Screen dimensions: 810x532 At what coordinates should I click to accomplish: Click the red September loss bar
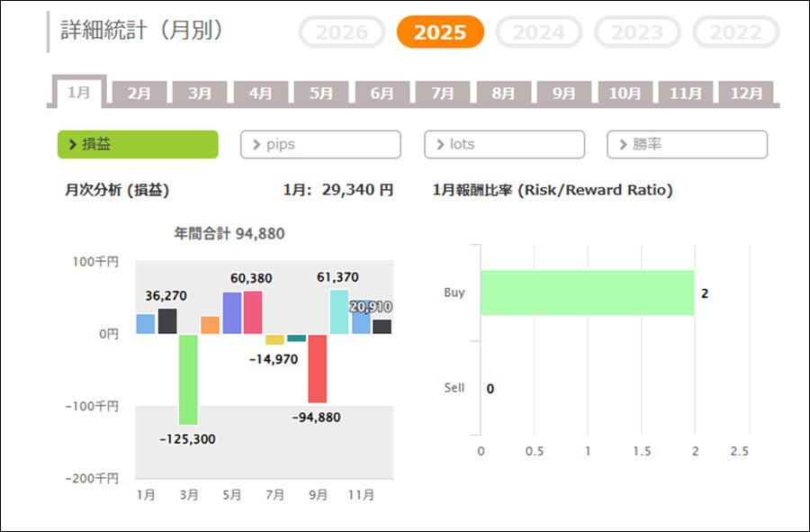[317, 368]
